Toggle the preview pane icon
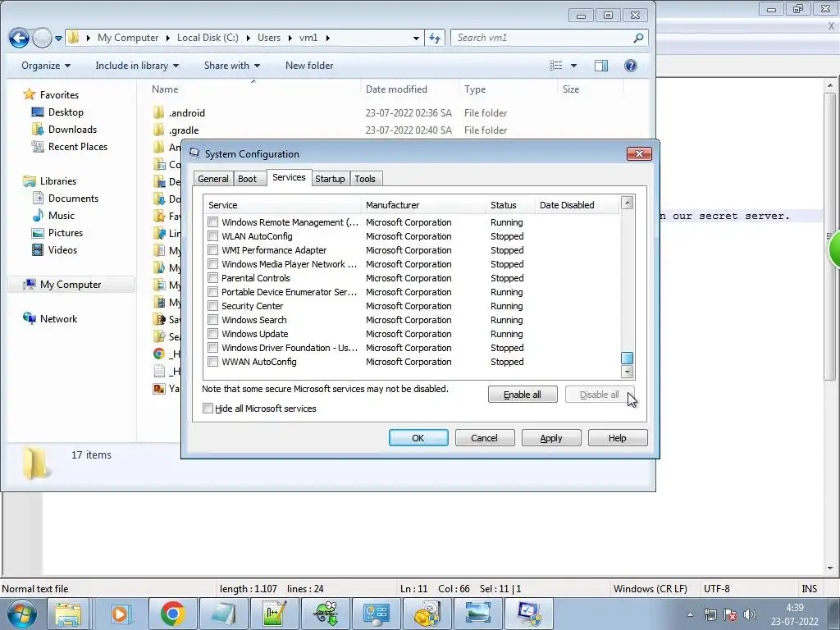Viewport: 840px width, 630px height. [601, 66]
